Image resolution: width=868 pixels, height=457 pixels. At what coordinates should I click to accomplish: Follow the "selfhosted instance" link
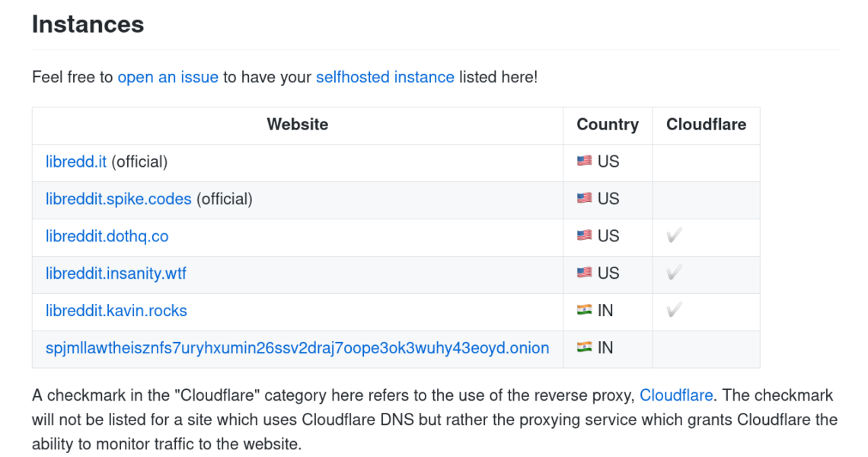(x=385, y=77)
